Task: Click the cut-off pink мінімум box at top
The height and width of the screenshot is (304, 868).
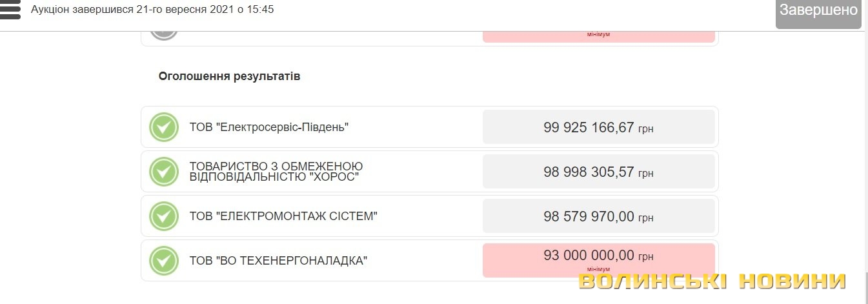Action: tap(598, 35)
